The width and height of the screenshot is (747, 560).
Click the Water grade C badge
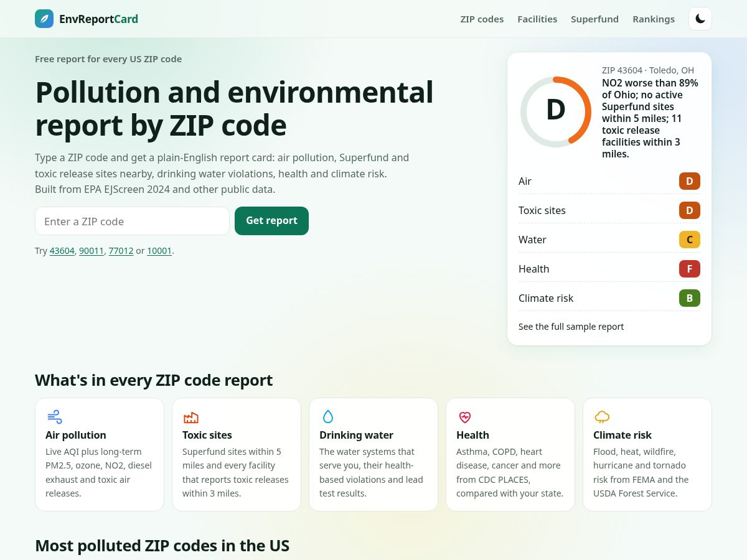tap(690, 240)
